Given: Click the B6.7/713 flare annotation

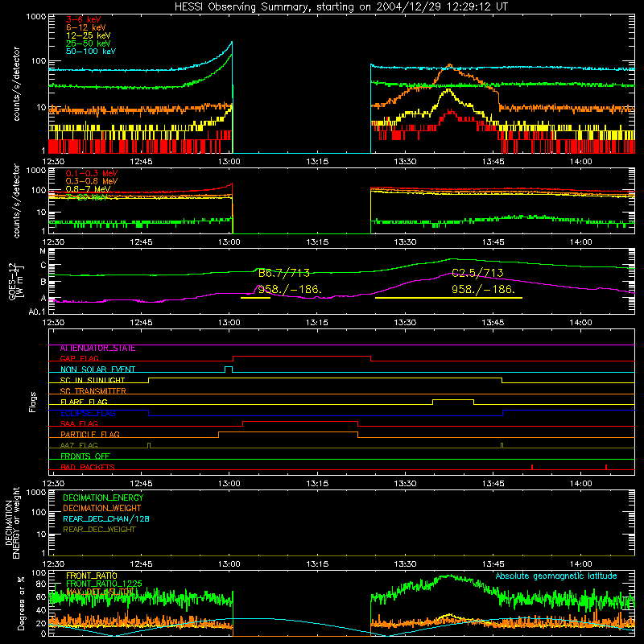Looking at the screenshot, I should point(284,273).
